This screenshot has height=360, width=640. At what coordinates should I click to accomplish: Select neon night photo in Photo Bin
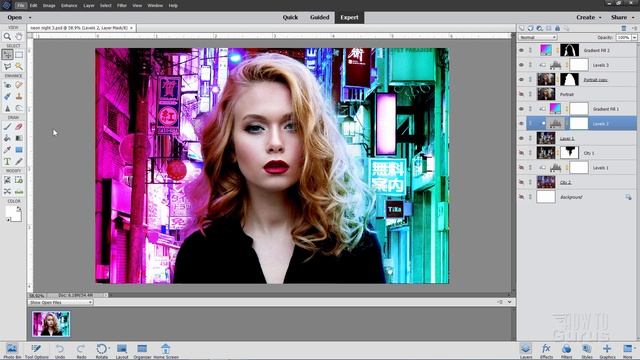click(x=51, y=324)
